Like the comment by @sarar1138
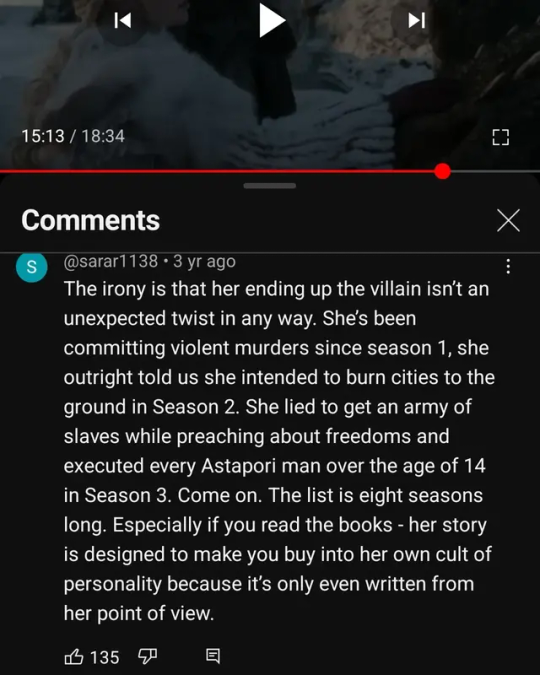The image size is (540, 675). pyautogui.click(x=74, y=656)
